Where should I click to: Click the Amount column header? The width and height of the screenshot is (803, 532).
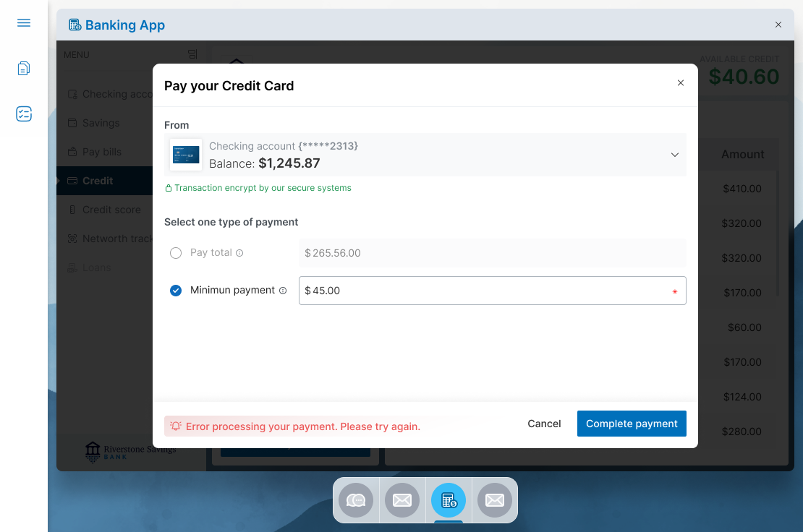[x=742, y=155]
